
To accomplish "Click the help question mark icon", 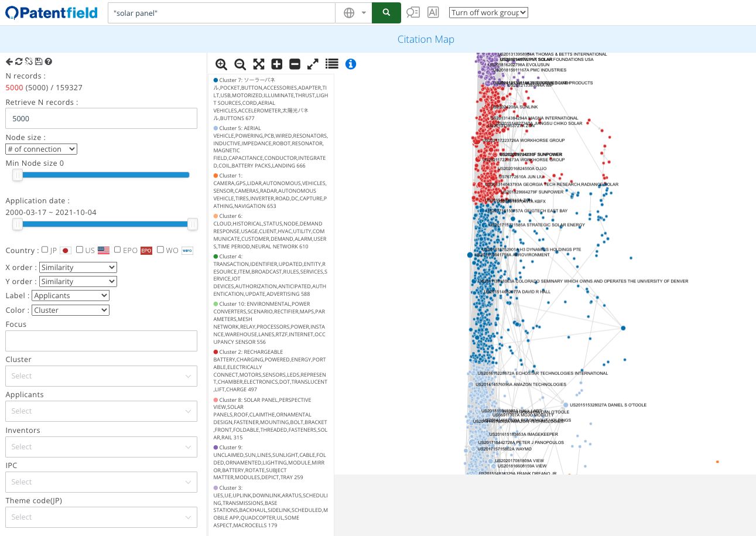I will [49, 62].
